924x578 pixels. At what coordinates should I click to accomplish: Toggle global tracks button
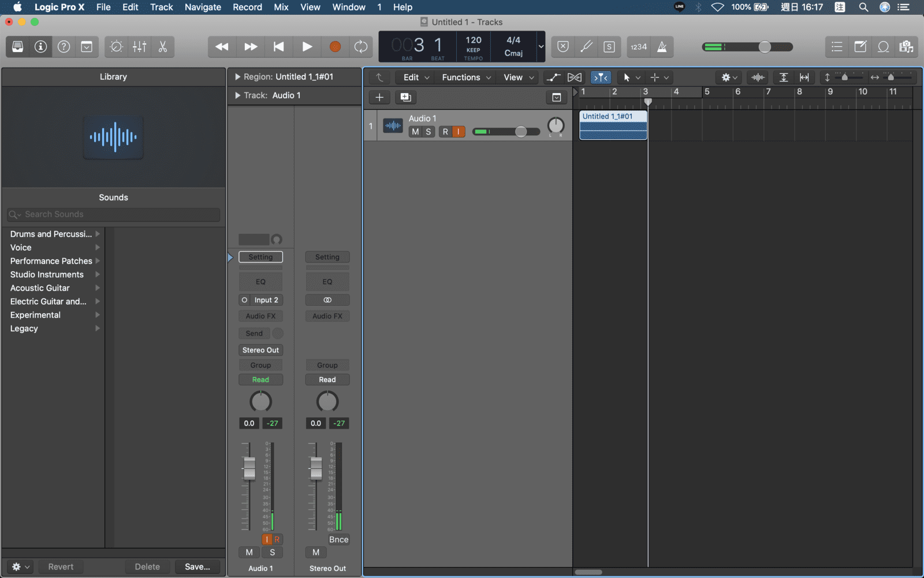[x=557, y=97]
